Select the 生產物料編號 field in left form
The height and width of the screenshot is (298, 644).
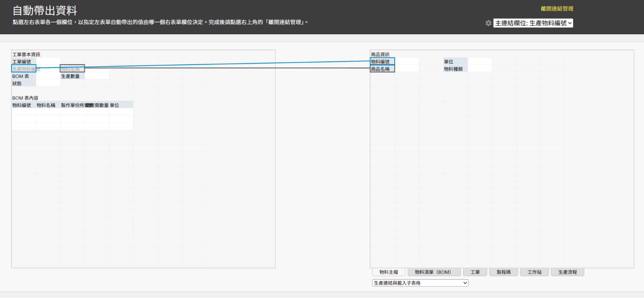[24, 69]
